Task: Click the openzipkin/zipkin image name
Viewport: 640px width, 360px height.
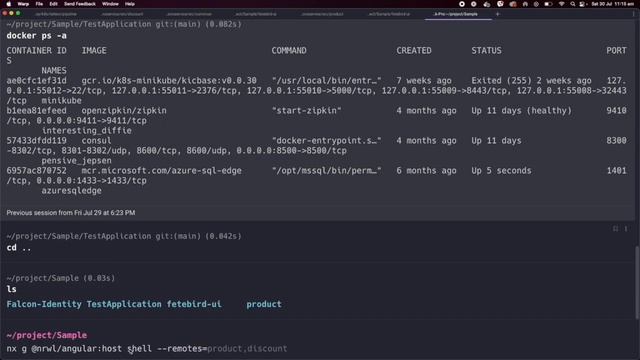Action: 124,111
